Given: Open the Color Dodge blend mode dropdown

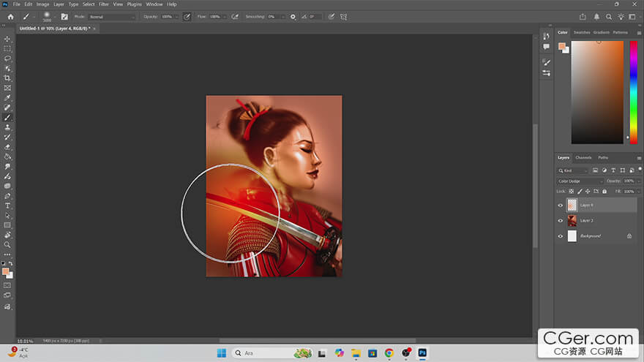Looking at the screenshot, I should click(x=581, y=181).
